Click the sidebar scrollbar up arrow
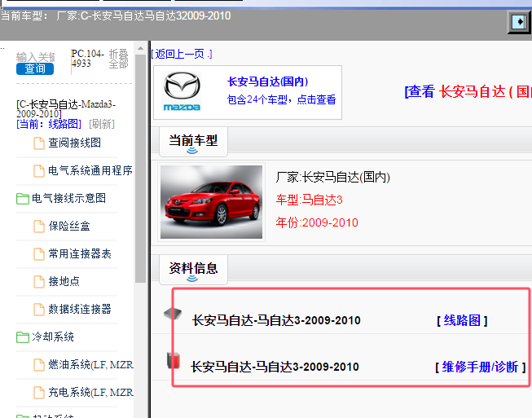The height and width of the screenshot is (418, 532). click(x=140, y=49)
